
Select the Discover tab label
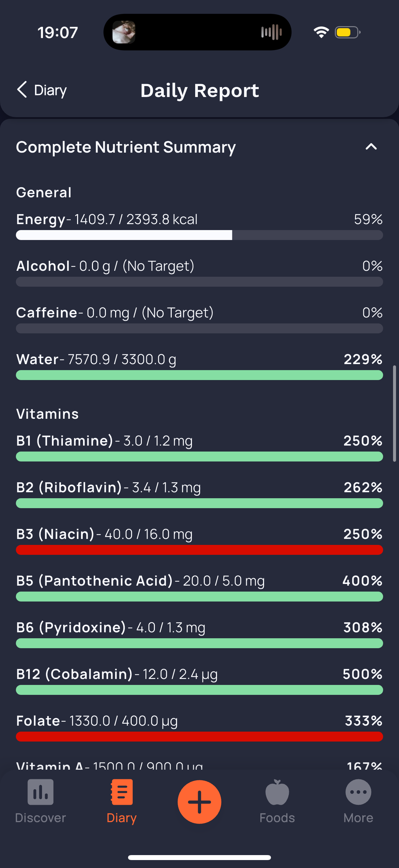[40, 818]
